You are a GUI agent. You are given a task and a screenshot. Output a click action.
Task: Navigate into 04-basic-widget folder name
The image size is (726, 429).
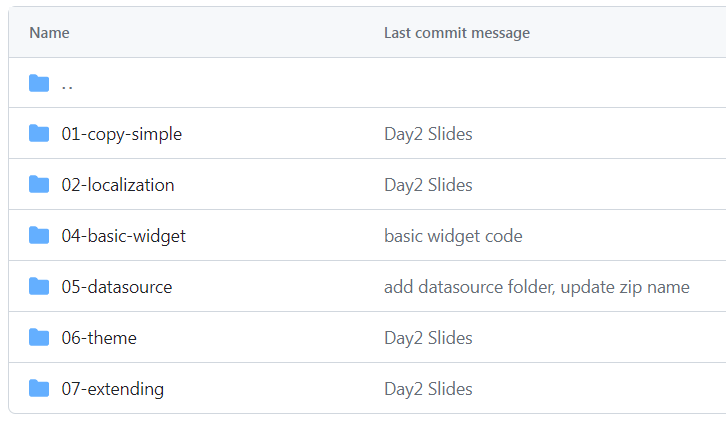tap(123, 236)
